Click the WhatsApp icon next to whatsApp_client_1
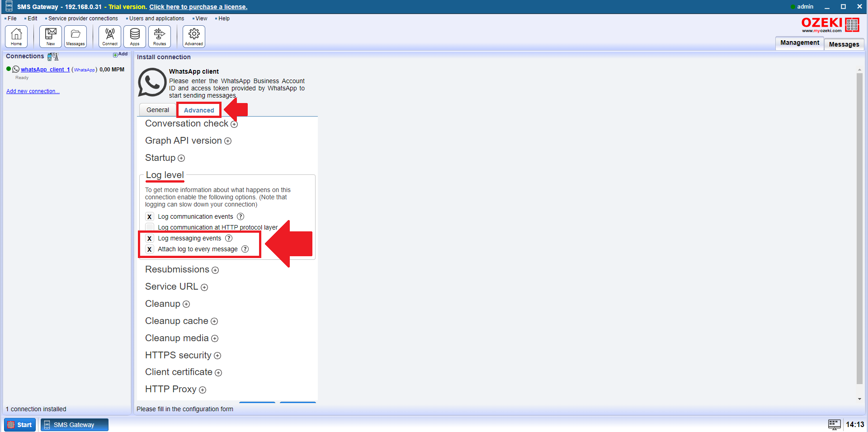The width and height of the screenshot is (868, 432). [16, 69]
